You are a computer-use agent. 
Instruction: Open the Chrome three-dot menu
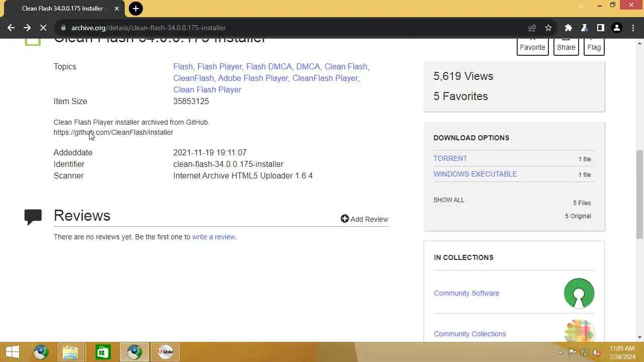point(632,28)
